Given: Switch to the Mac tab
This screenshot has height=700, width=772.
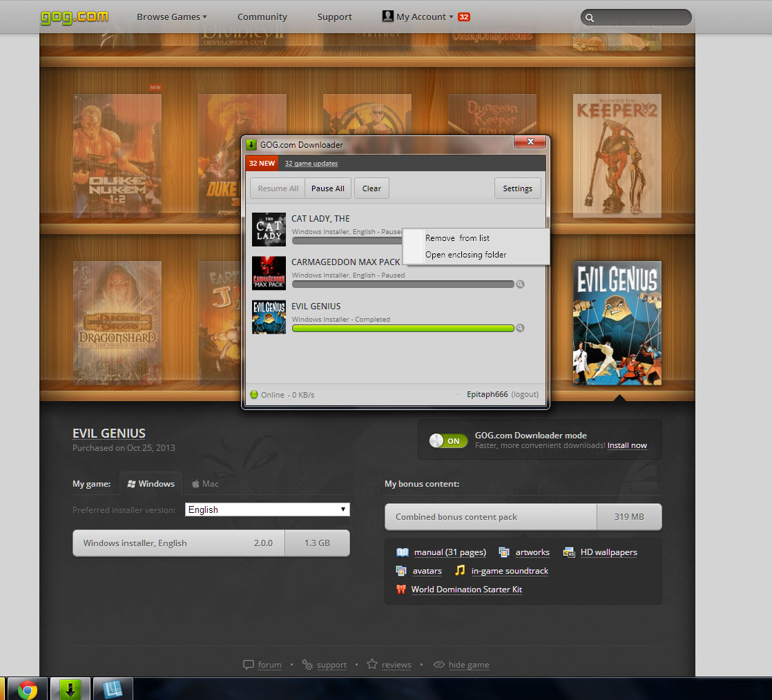Looking at the screenshot, I should [x=205, y=484].
